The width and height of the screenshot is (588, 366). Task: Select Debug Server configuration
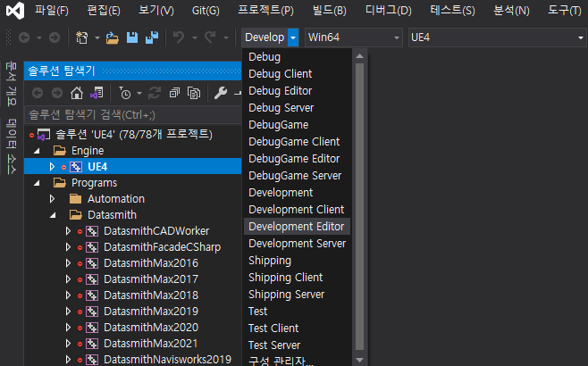tap(297, 108)
